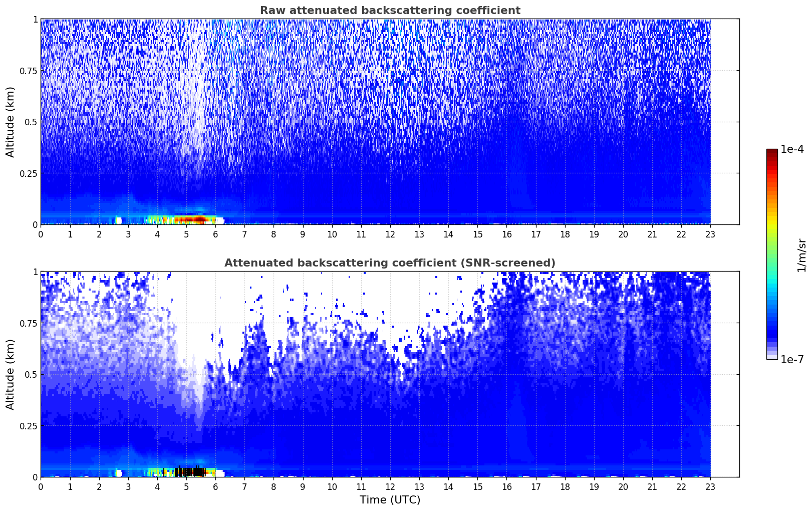Select altitude tick "0.5" on the Raw plot
812x511 pixels.
pos(31,122)
